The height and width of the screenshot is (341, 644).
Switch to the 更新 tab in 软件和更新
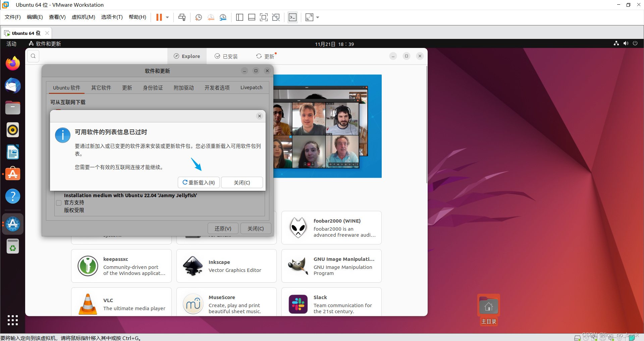127,88
